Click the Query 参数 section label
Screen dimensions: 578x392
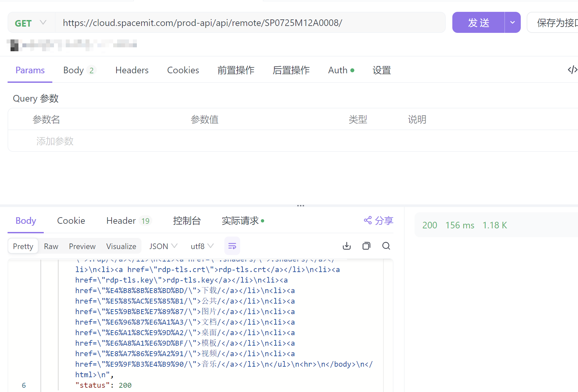36,99
